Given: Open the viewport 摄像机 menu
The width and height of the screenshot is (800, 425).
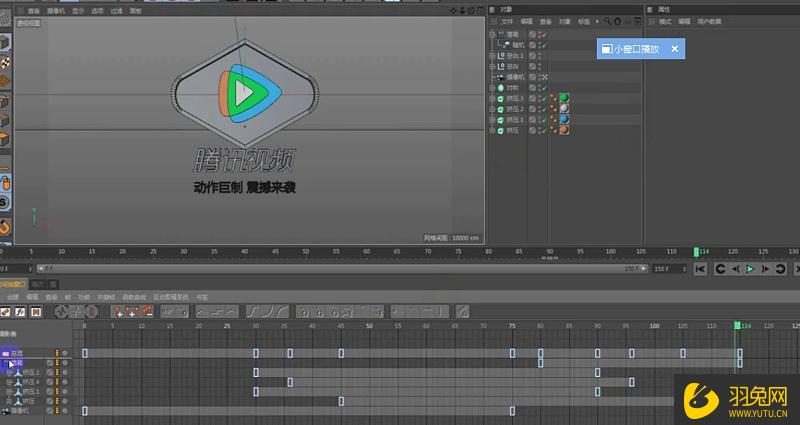Looking at the screenshot, I should (56, 11).
